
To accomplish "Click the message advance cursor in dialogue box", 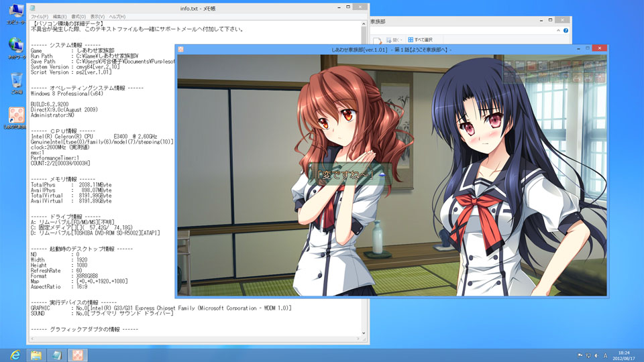I will pyautogui.click(x=382, y=175).
